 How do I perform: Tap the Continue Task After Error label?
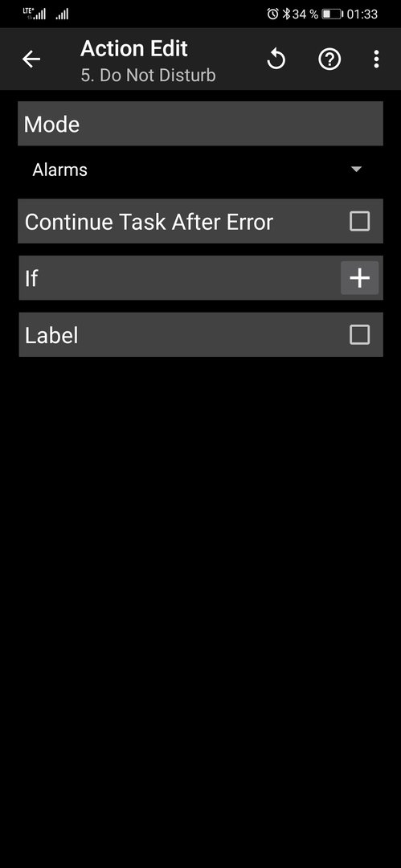[x=149, y=222]
